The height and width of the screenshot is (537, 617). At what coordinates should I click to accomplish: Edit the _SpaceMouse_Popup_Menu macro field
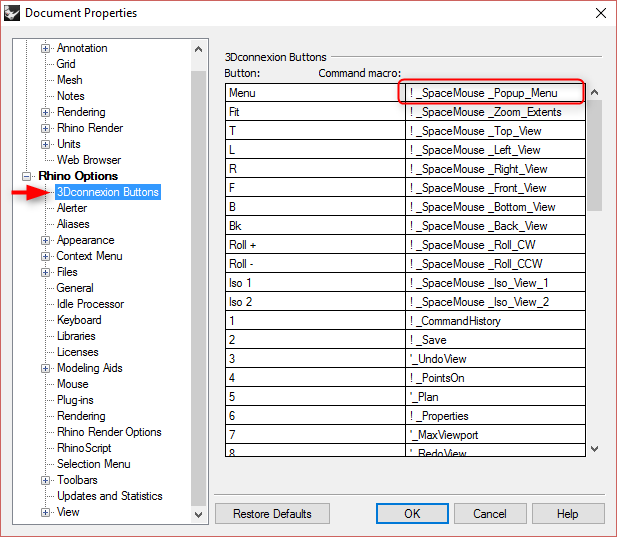[495, 93]
